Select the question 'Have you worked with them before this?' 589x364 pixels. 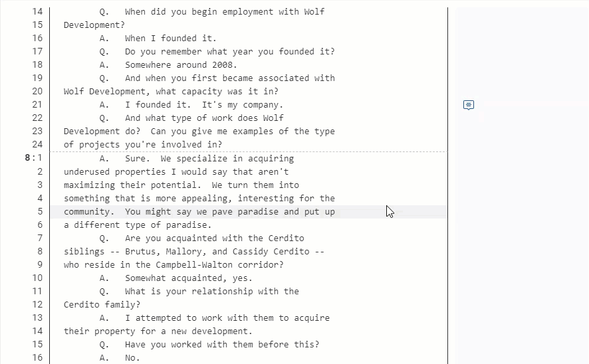click(221, 345)
